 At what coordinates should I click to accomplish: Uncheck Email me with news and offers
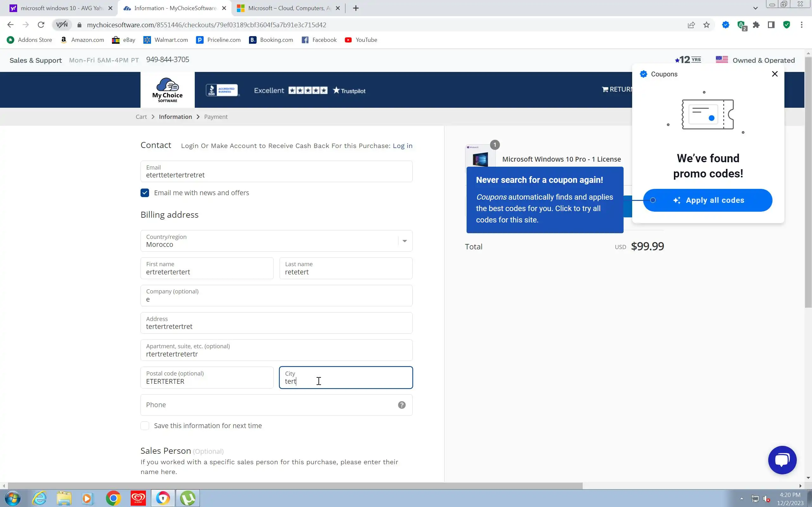[145, 193]
